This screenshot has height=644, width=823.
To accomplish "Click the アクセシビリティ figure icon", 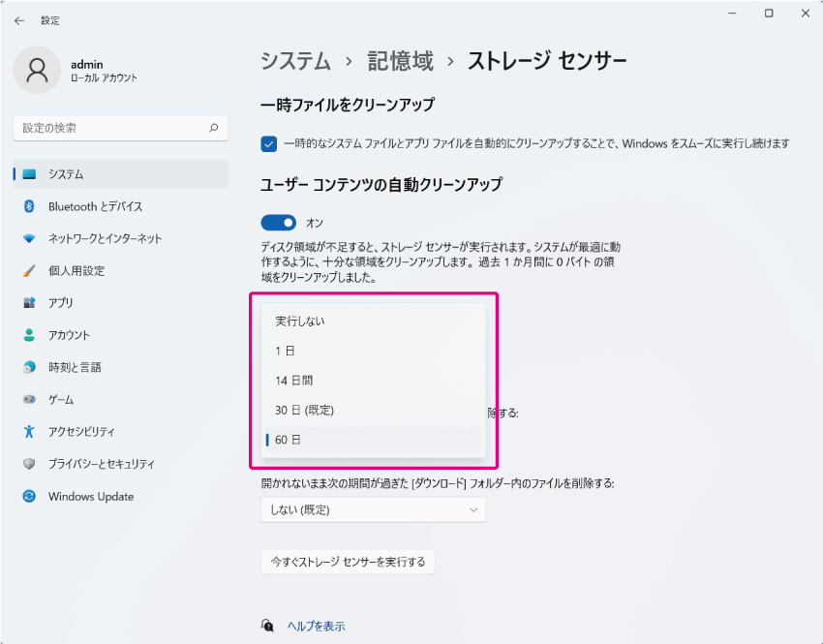I will tap(29, 432).
